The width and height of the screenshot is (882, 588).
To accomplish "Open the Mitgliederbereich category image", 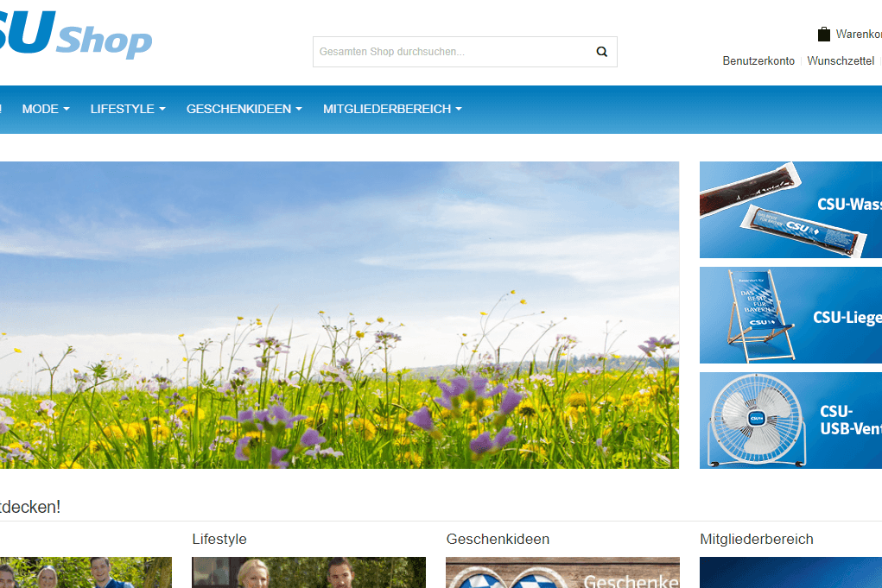I will [791, 572].
